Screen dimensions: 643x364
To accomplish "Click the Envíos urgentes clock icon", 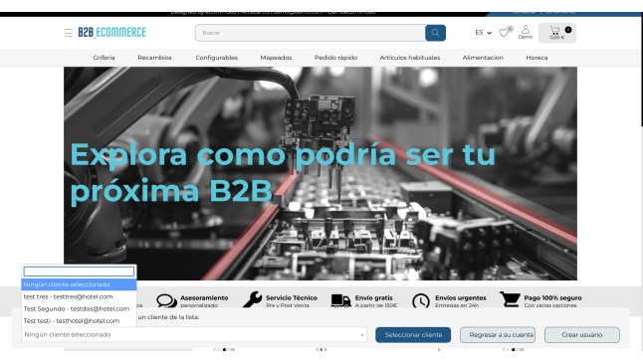I will pos(421,301).
